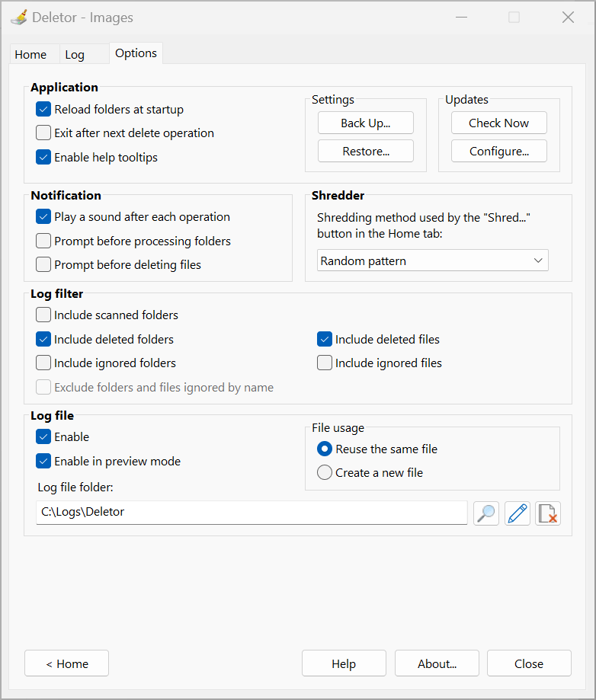Select Reuse the same file option
The height and width of the screenshot is (700, 596).
[x=325, y=449]
